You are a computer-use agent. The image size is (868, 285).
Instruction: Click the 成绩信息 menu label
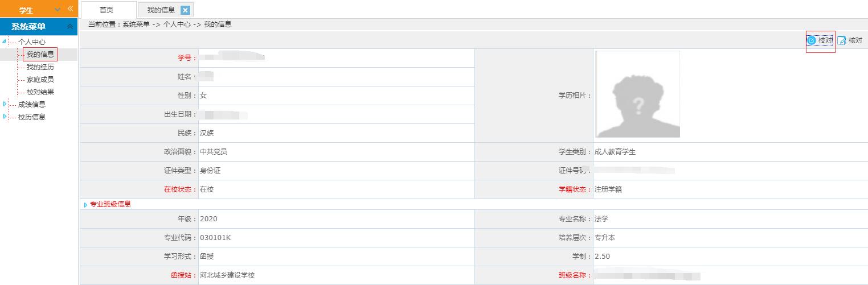coord(32,105)
